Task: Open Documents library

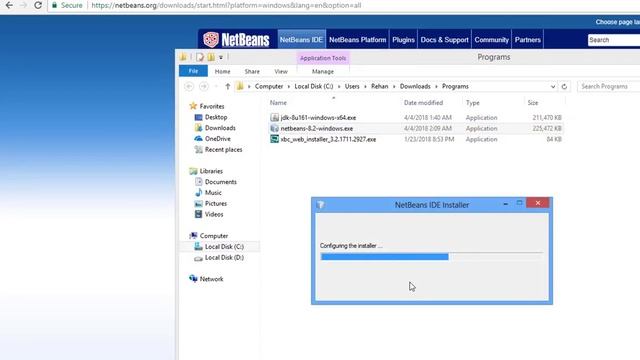Action: click(220, 182)
